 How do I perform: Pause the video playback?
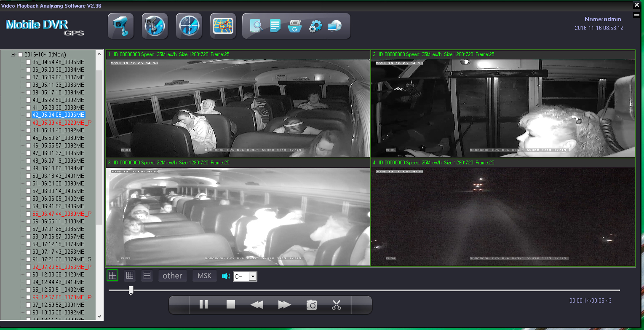point(203,305)
